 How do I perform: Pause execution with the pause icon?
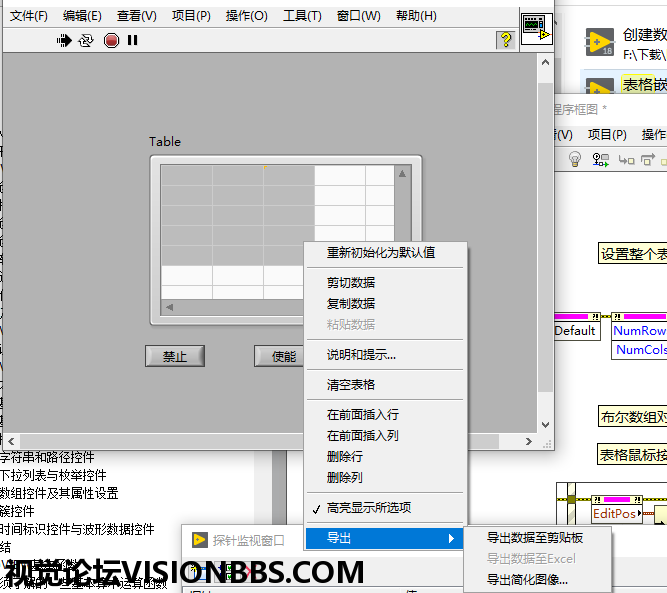[x=133, y=41]
